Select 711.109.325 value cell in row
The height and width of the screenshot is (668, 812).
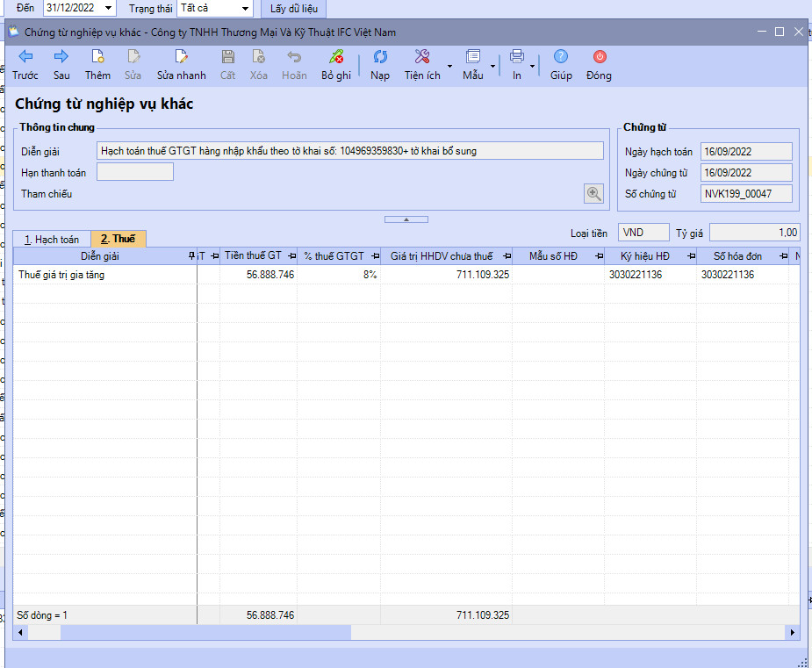pyautogui.click(x=447, y=275)
